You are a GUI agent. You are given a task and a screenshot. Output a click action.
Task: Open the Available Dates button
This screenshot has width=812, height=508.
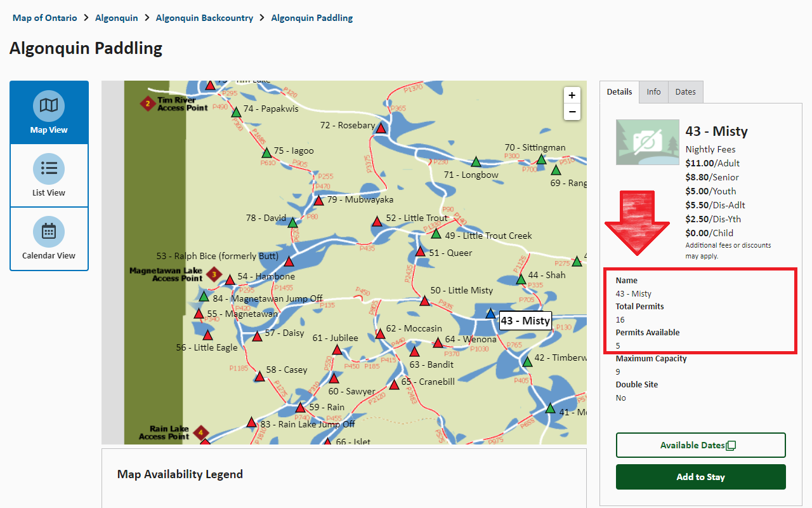point(700,445)
